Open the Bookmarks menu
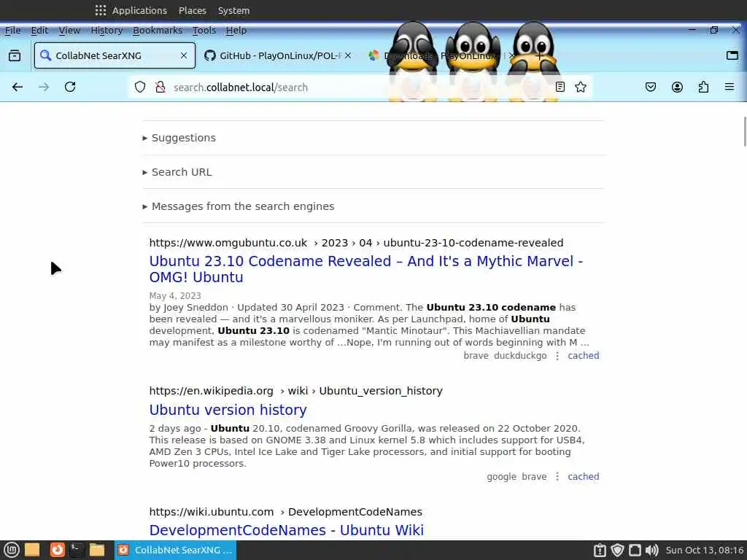The height and width of the screenshot is (560, 747). pyautogui.click(x=158, y=31)
